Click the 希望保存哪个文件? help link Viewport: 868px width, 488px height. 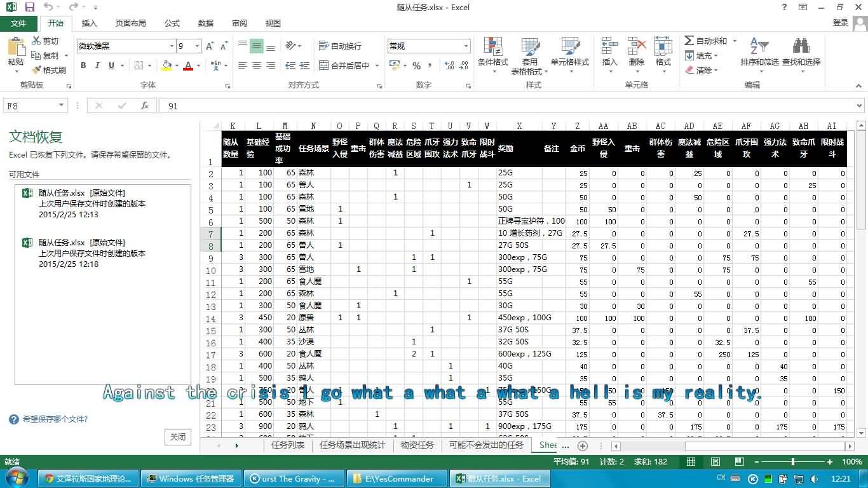[x=55, y=419]
